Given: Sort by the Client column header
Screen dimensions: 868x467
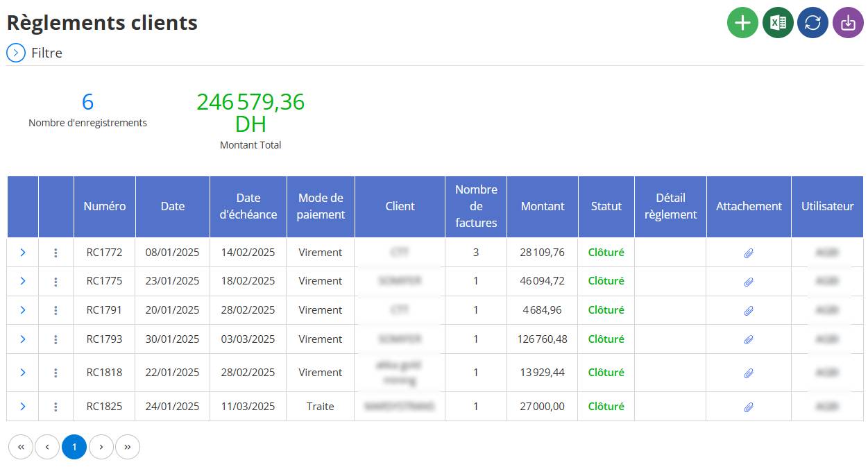Looking at the screenshot, I should 400,206.
